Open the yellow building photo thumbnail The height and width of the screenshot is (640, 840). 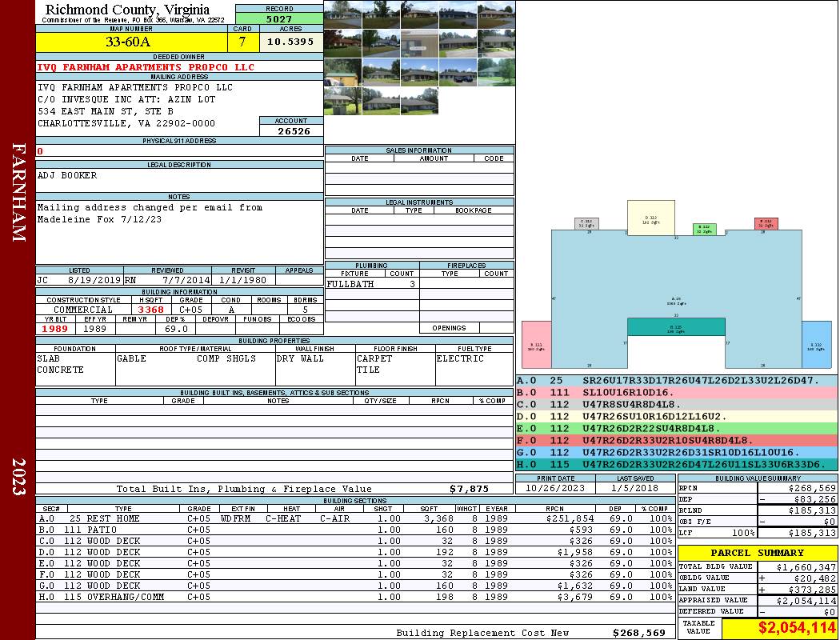pyautogui.click(x=343, y=72)
